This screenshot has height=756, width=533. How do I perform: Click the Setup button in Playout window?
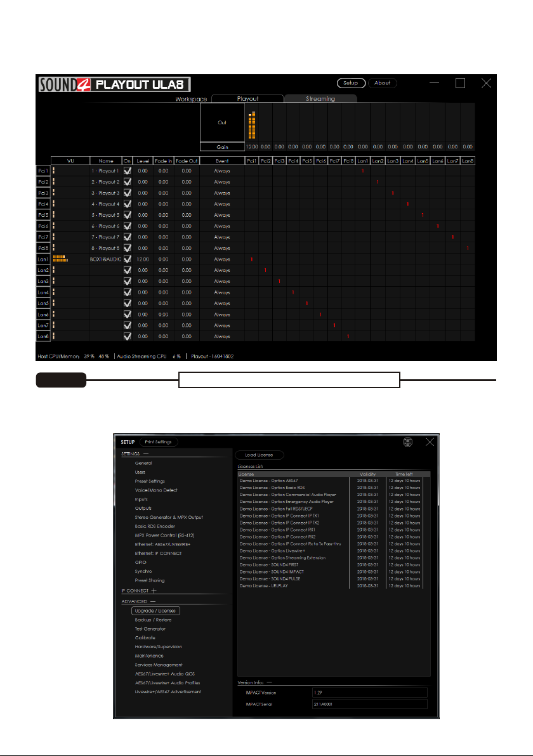(351, 83)
